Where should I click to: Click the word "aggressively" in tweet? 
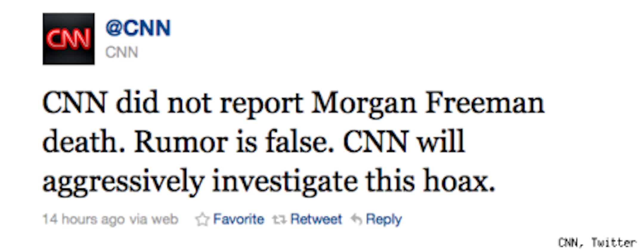[123, 181]
